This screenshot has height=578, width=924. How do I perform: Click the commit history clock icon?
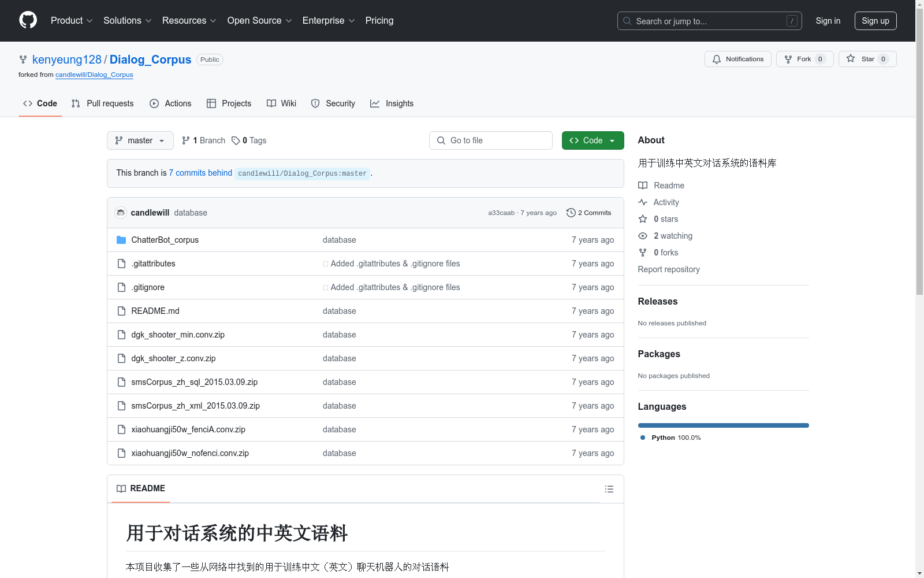tap(571, 213)
